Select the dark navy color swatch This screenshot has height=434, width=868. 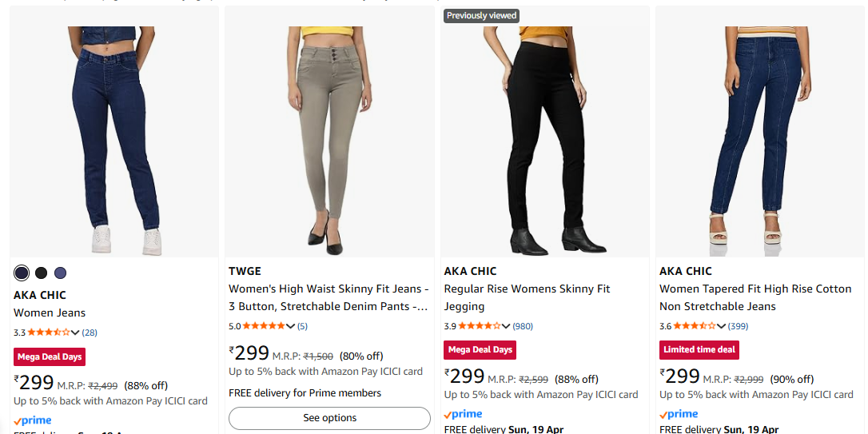[22, 273]
